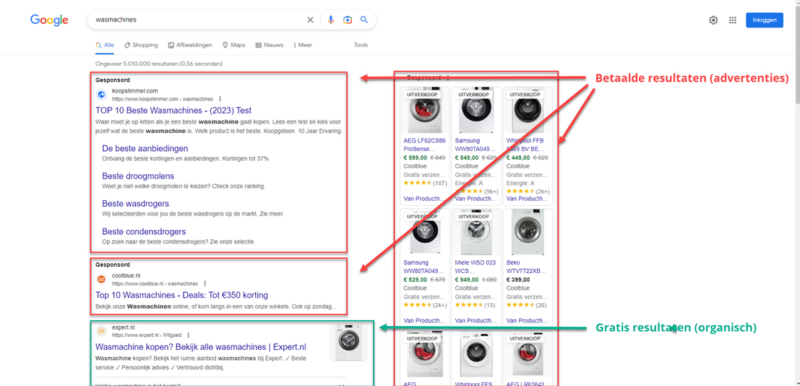The image size is (800, 386).
Task: Click the € 949,00 price of Miele
Action: [466, 279]
